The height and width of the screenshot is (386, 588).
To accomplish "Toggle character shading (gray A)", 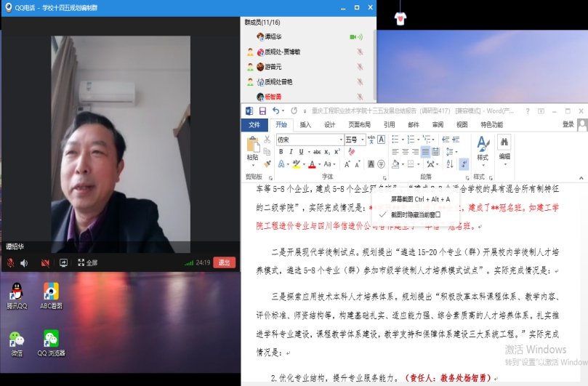I will 371,164.
